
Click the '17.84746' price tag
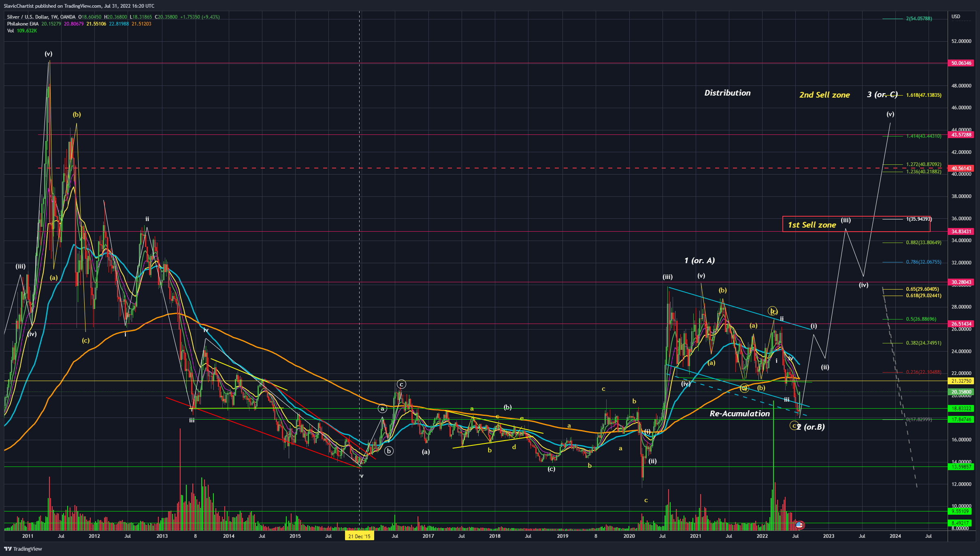[x=961, y=420]
